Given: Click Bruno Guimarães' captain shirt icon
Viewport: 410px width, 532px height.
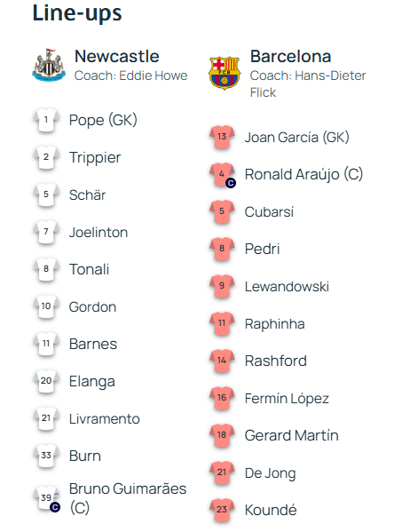Looking at the screenshot, I should [47, 498].
